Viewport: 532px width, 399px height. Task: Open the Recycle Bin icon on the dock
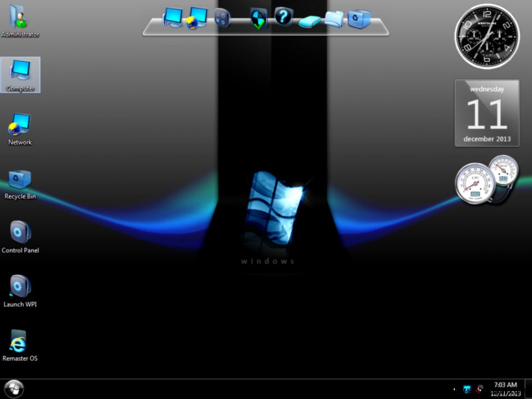[360, 19]
